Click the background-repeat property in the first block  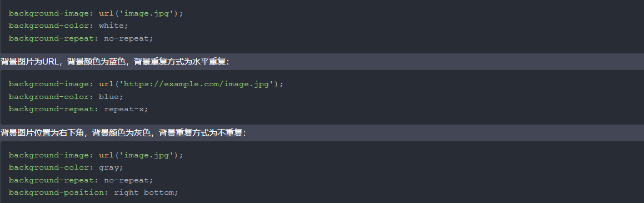coord(51,38)
